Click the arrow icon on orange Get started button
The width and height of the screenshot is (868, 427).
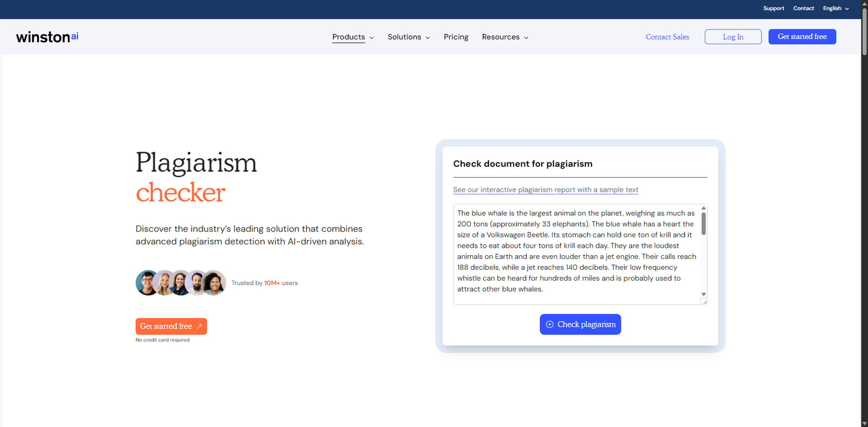point(199,326)
